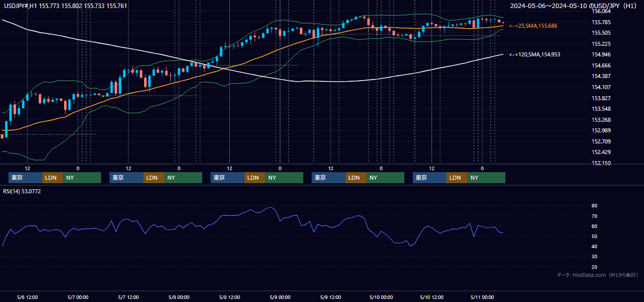
Task: Click the 155.785 price axis label
Action: point(602,22)
